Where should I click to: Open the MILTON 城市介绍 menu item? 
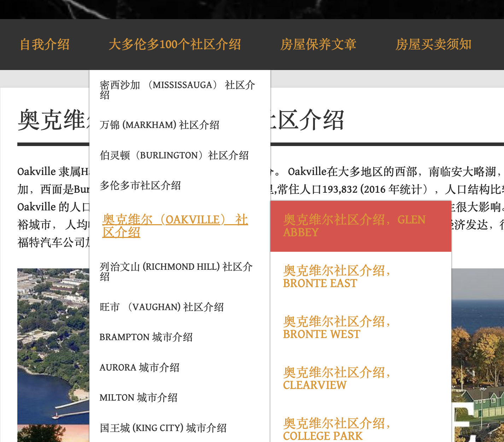coord(139,397)
